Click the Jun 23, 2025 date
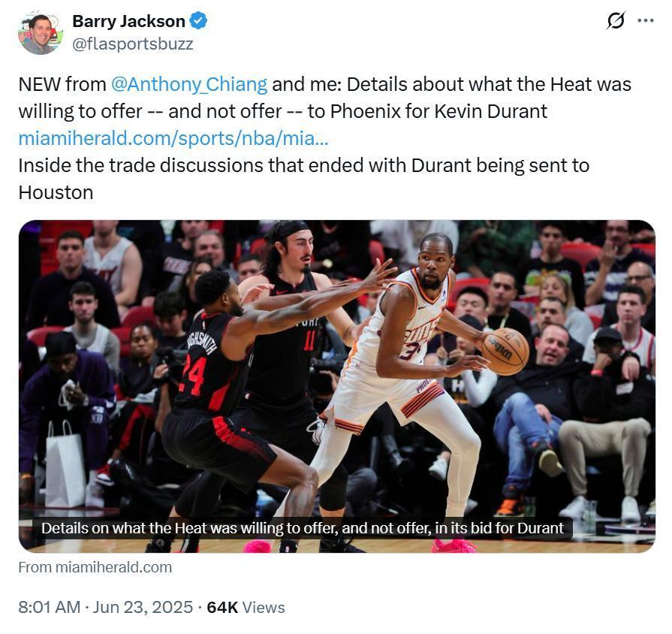Screen dimensions: 672x634 pos(143,608)
